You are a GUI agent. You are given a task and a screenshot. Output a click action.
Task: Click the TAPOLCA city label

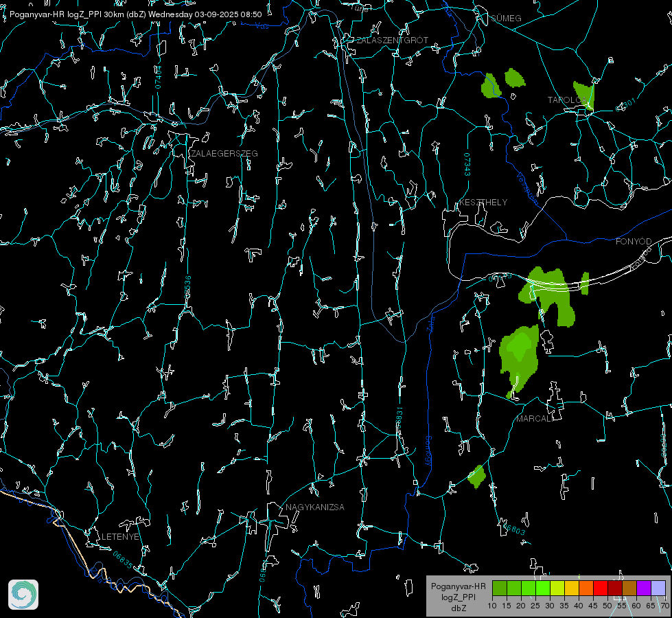[567, 100]
